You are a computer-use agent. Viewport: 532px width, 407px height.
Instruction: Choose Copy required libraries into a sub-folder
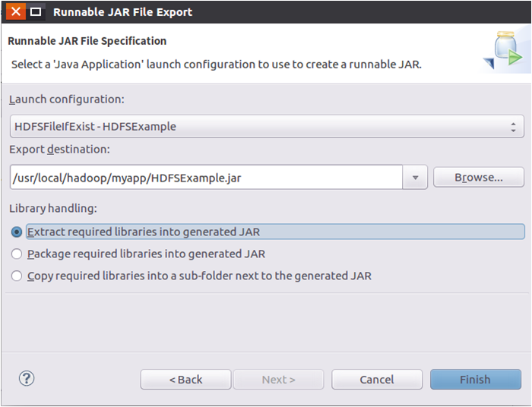click(x=17, y=276)
